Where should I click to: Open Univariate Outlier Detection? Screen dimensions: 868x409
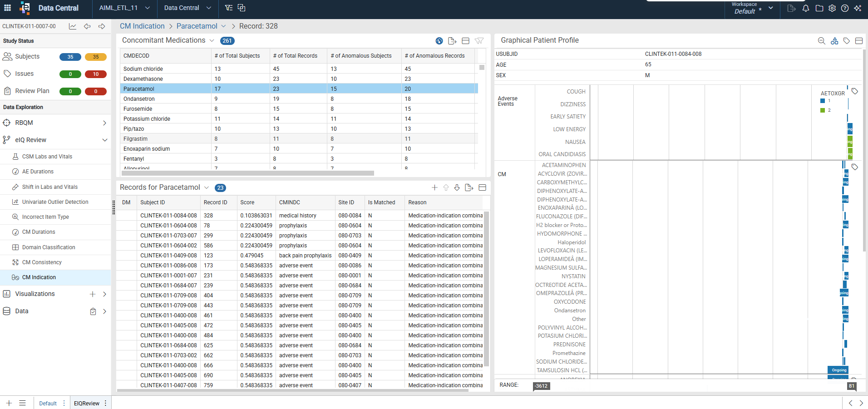tap(55, 202)
